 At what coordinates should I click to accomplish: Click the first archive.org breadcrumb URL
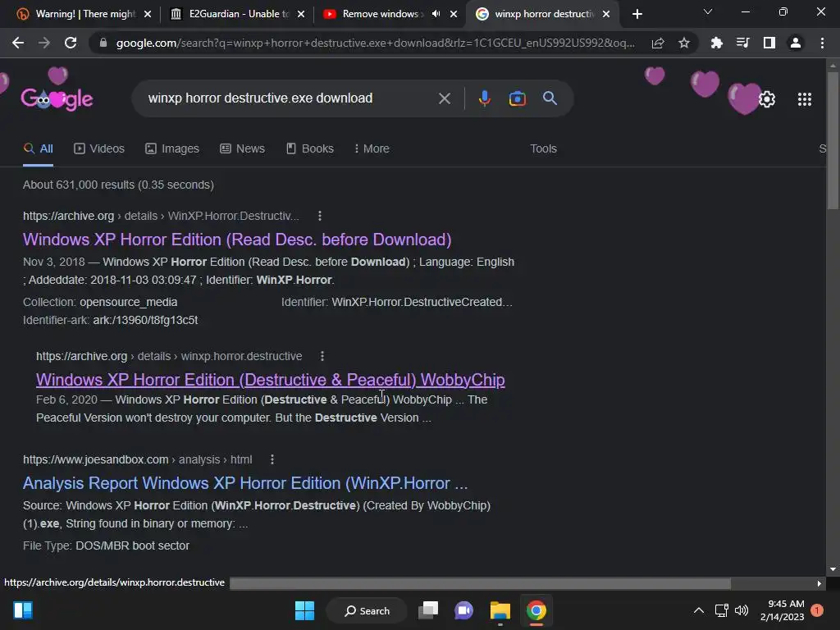tap(161, 216)
